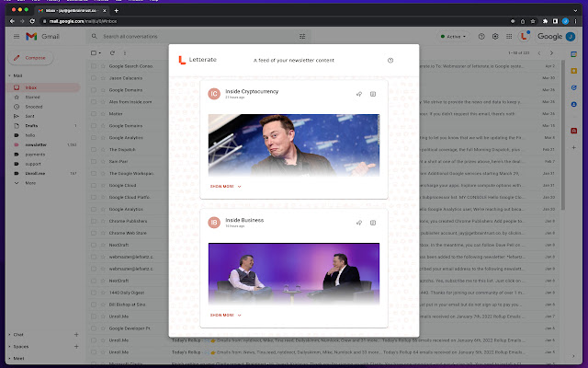The height and width of the screenshot is (368, 588).
Task: Open the select-all checkbox dropdown
Action: [100, 53]
